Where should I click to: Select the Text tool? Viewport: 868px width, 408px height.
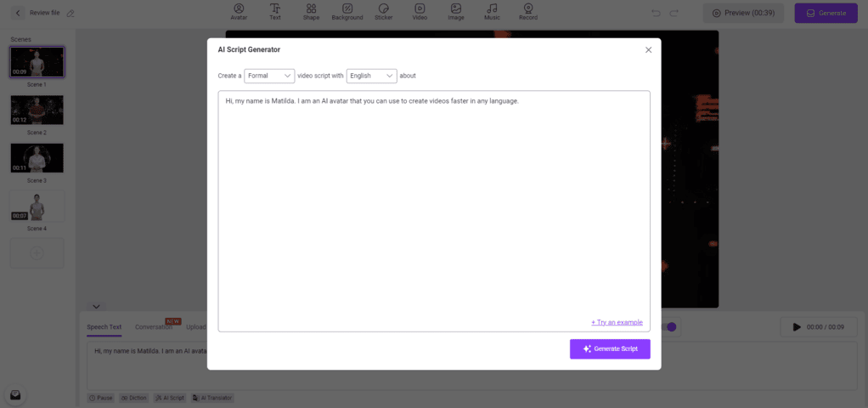click(275, 12)
